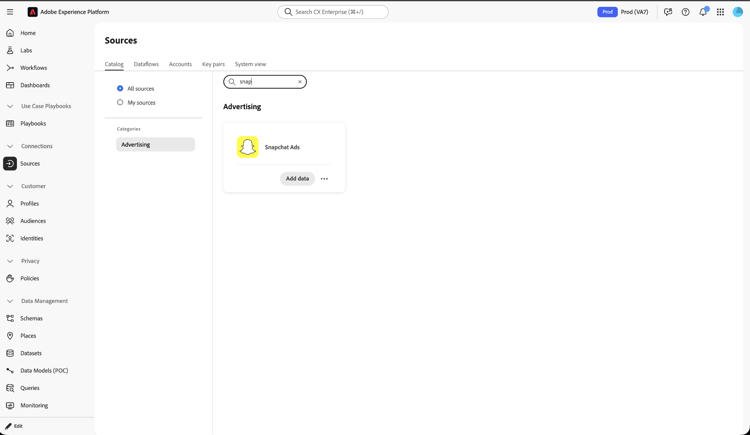Image resolution: width=750 pixels, height=435 pixels.
Task: Open the feedback chat icon in header
Action: [668, 12]
